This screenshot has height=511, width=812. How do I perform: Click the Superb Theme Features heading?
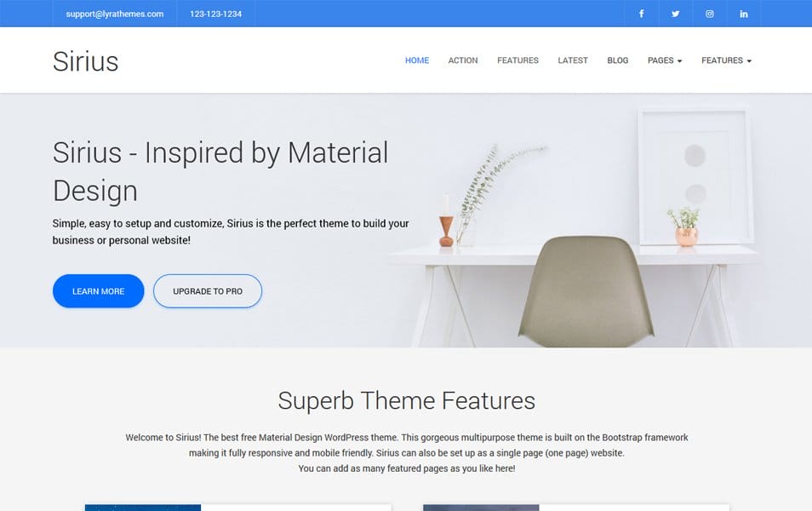[406, 400]
